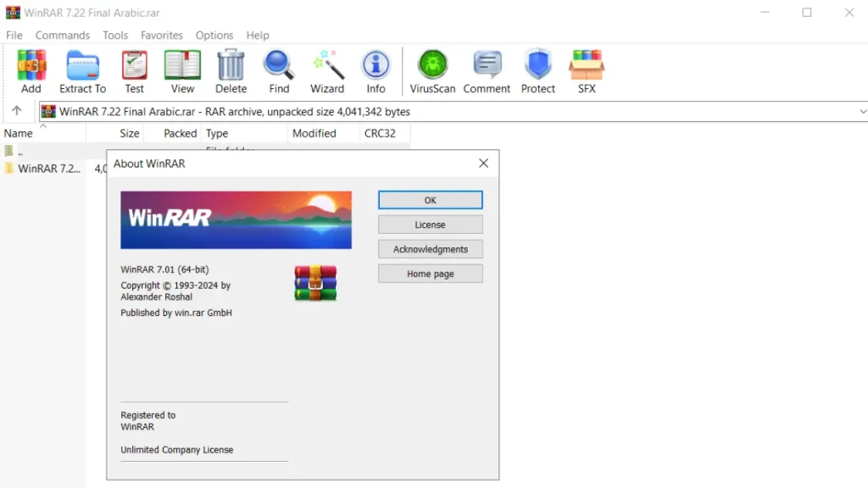Go up one folder level arrow

(x=17, y=111)
